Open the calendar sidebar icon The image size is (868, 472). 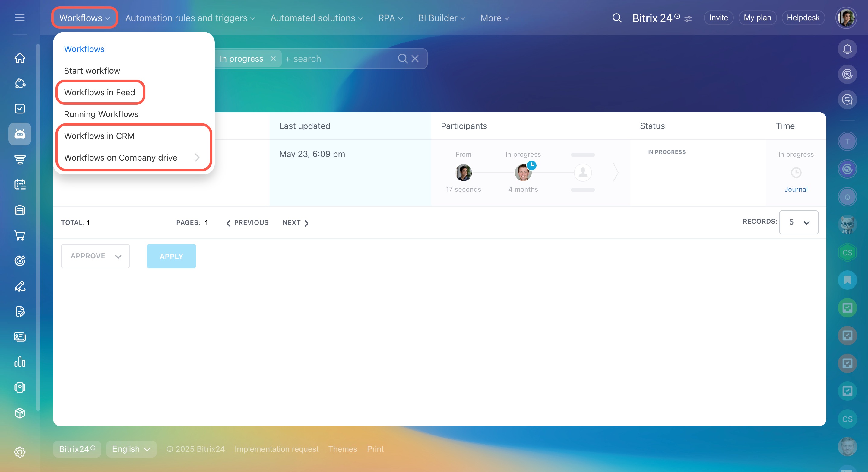20,184
